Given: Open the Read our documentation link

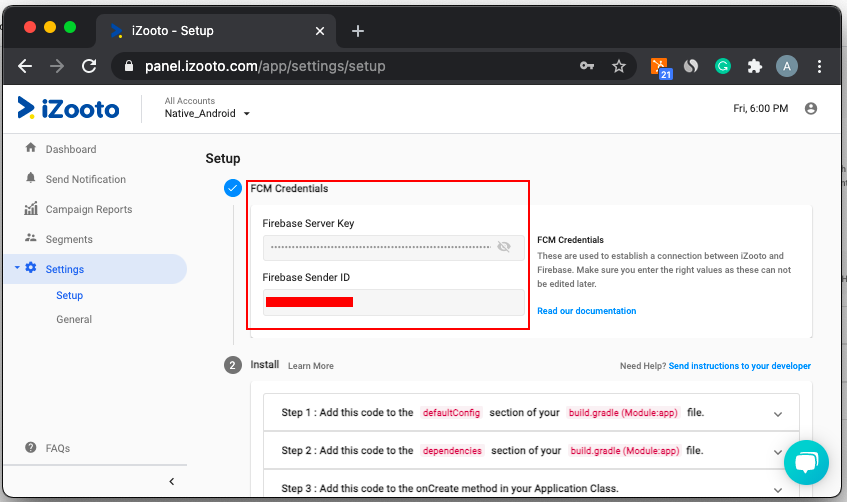Looking at the screenshot, I should (587, 311).
